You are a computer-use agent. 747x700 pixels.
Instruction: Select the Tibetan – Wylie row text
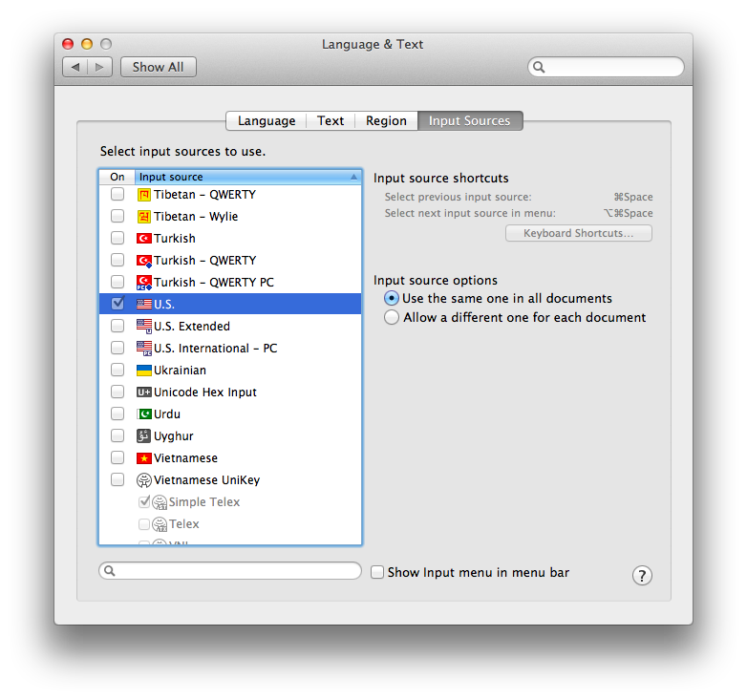click(196, 217)
